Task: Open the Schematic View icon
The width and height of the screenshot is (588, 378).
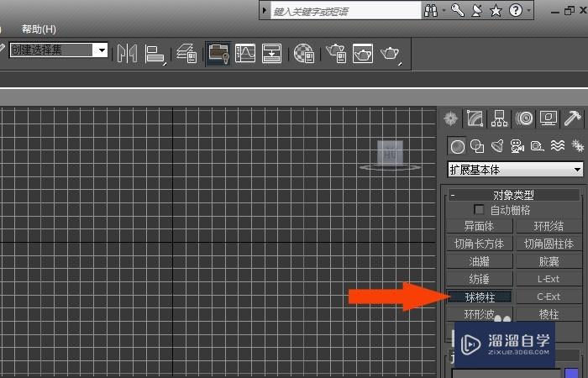Action: 272,53
